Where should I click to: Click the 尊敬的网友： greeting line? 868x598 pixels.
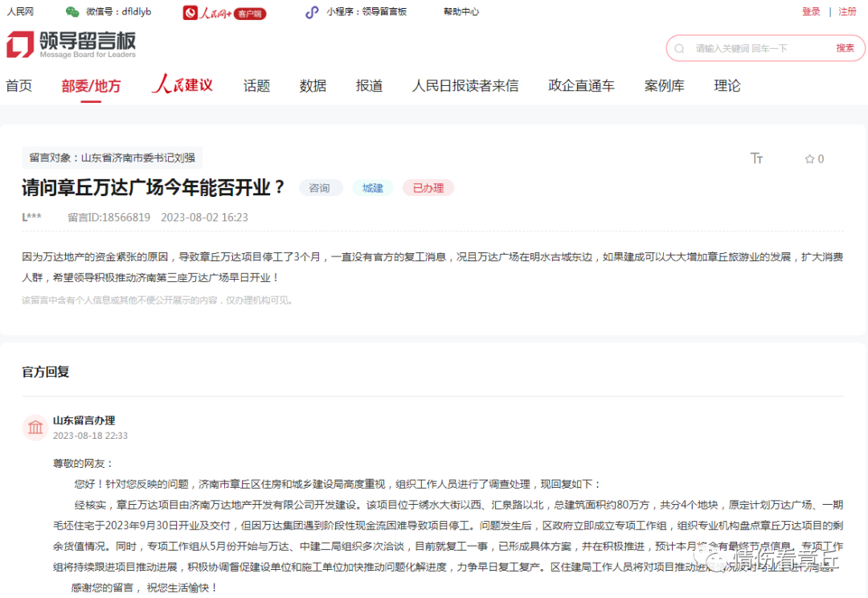tap(83, 464)
